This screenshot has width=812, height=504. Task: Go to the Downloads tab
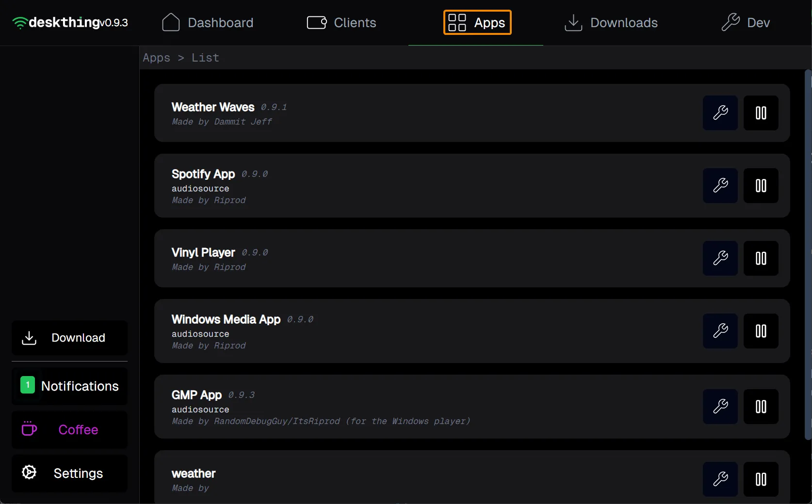click(x=611, y=23)
